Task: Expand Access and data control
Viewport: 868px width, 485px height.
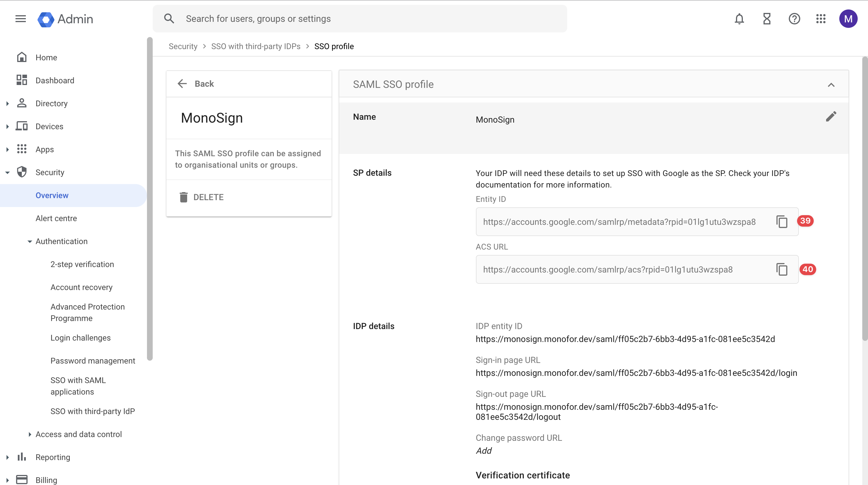Action: coord(30,434)
